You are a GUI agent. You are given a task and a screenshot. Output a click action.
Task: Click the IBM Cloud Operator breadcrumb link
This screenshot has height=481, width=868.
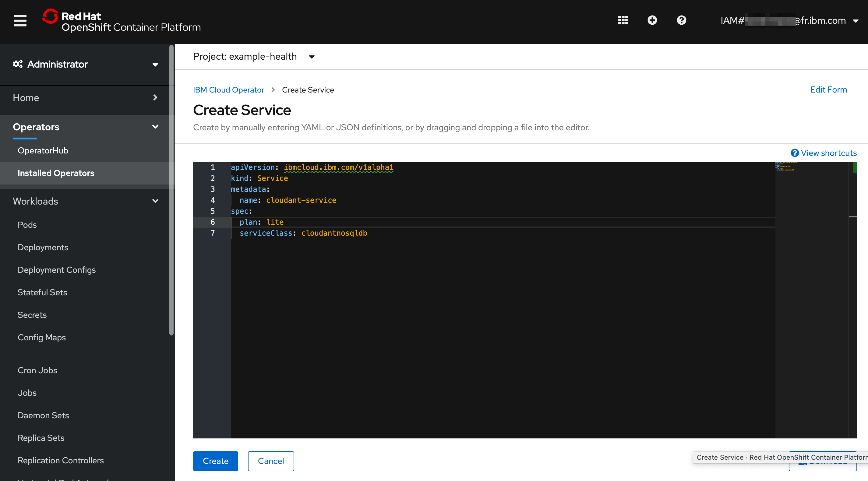point(229,90)
